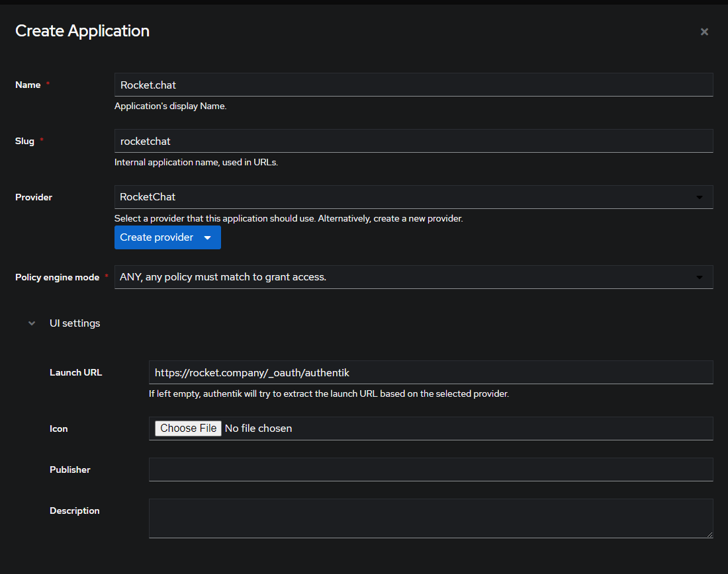Open the Create provider caret arrow
Screen dimensions: 728x574
[x=208, y=237]
